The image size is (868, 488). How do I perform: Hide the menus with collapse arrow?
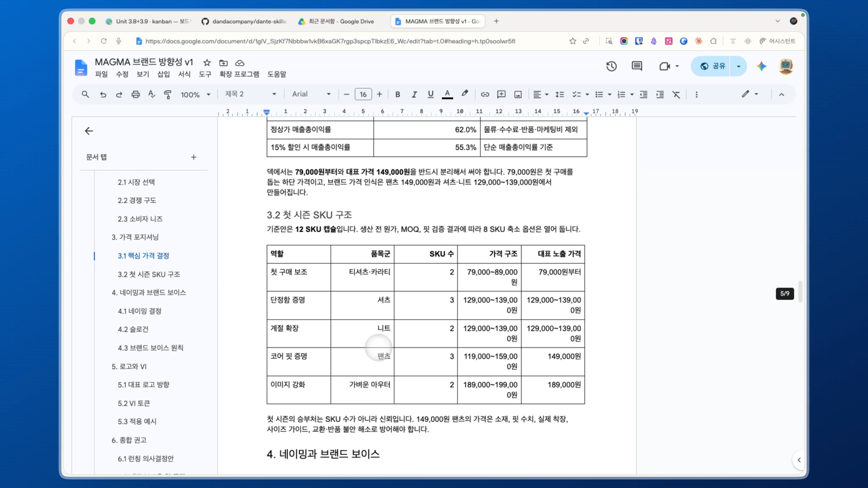click(x=781, y=94)
